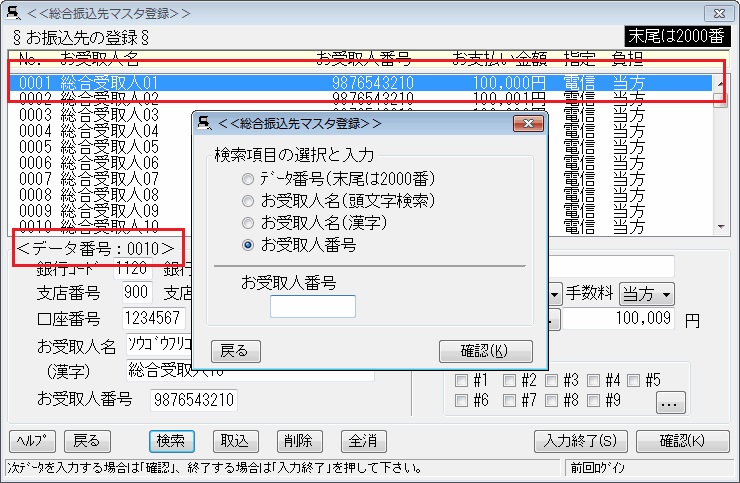
Task: Check the #8 checkbox
Action: point(551,400)
